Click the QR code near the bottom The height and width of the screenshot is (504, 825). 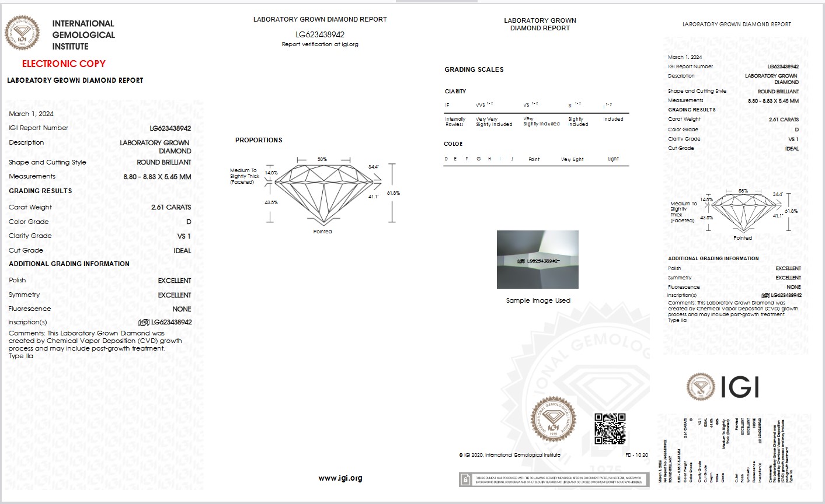click(x=610, y=429)
